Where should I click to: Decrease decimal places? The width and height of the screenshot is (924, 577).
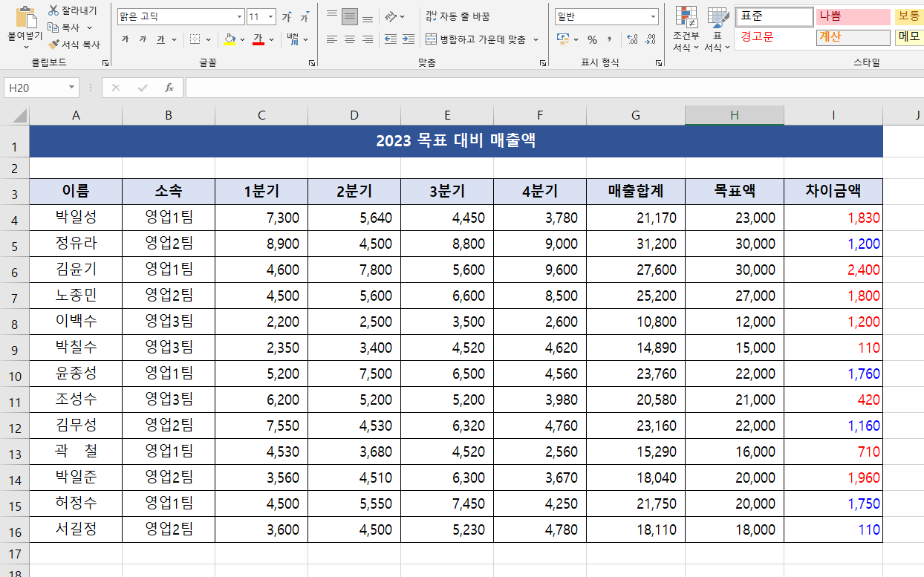pos(651,39)
